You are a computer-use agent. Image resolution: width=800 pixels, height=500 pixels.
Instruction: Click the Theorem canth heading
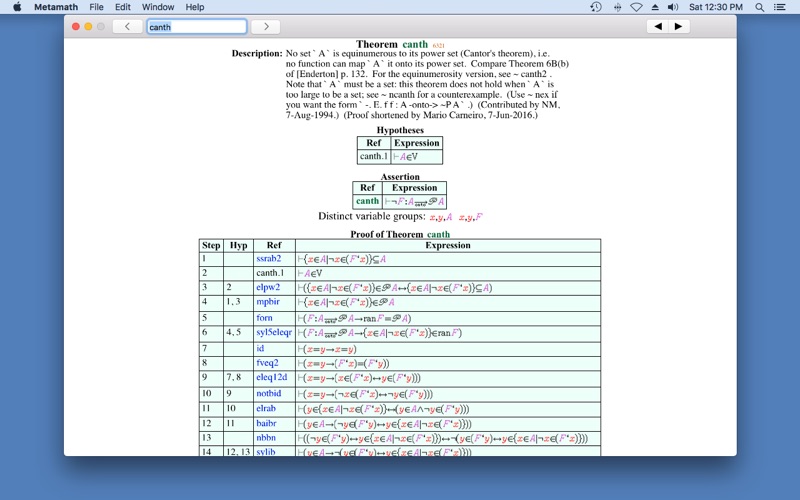(x=392, y=44)
